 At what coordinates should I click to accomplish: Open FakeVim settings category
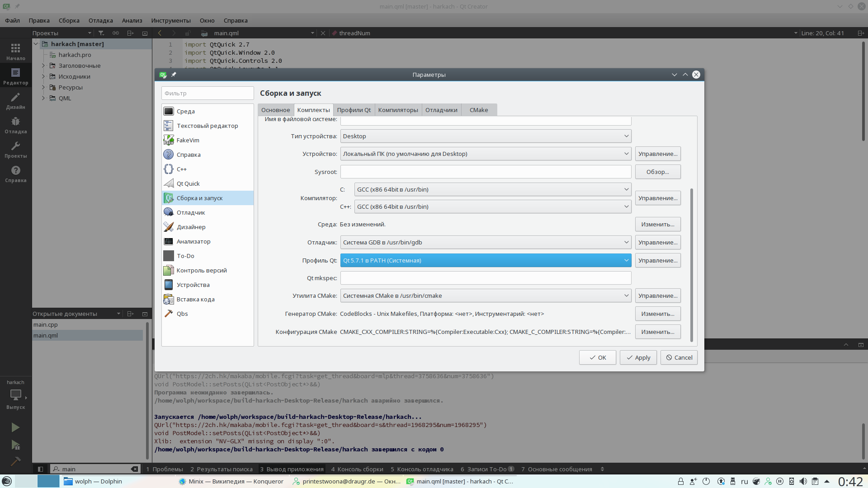tap(208, 140)
